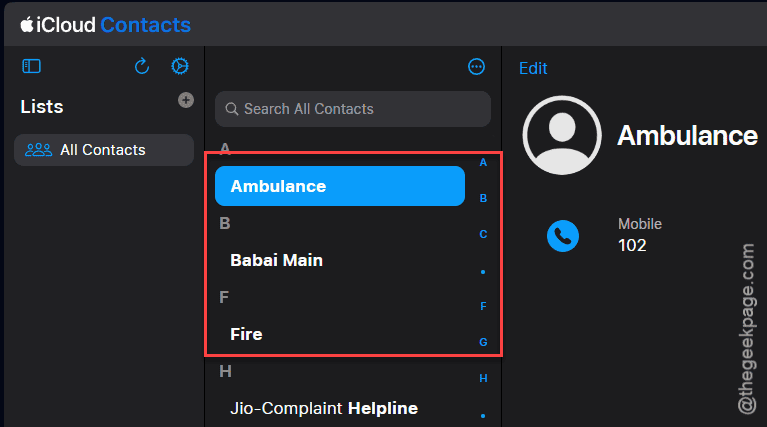The image size is (767, 427).
Task: Select the Ambulance contact
Action: 340,186
